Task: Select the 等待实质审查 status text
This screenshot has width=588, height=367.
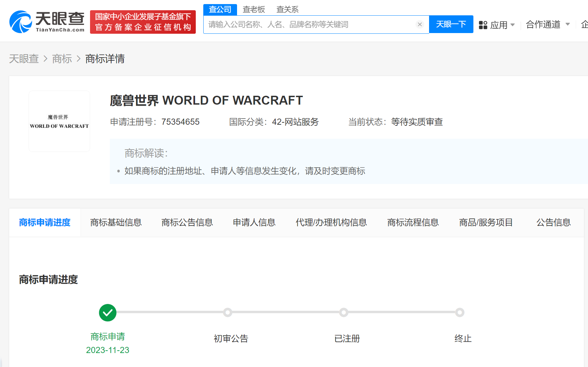Action: click(x=417, y=122)
